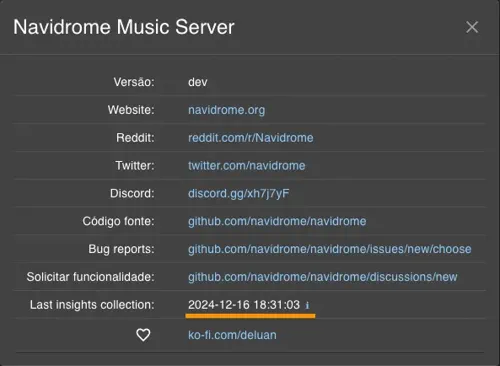Image resolution: width=500 pixels, height=366 pixels.
Task: Click the 'Bug reports:' row label
Action: (x=121, y=249)
